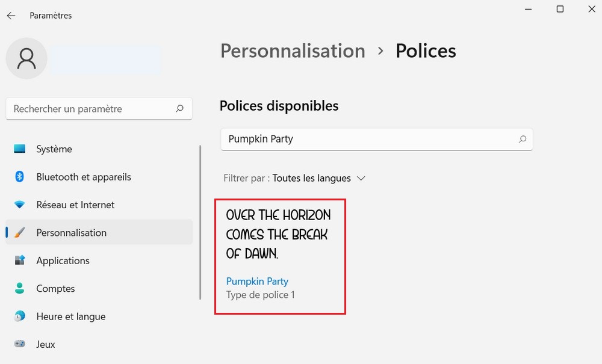Open the Système settings page
Screen dimensions: 602x364
point(54,149)
